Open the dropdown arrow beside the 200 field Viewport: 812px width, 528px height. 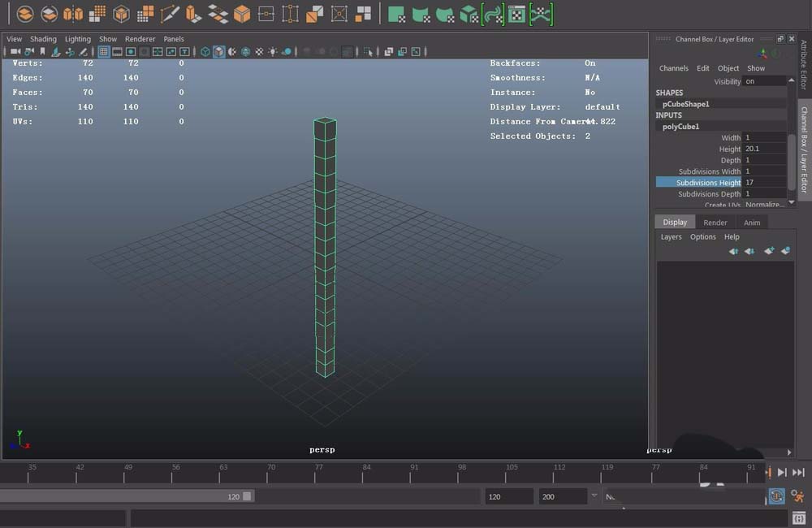(x=594, y=496)
